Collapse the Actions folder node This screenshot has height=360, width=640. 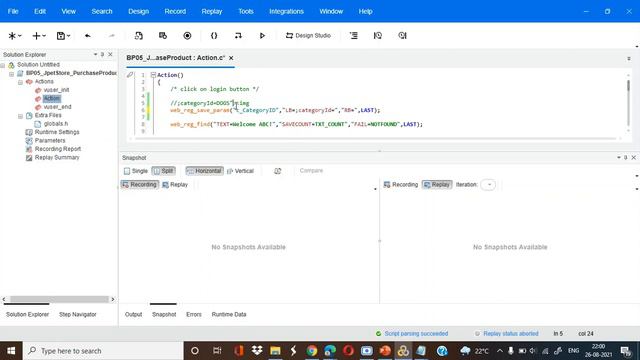pos(20,82)
